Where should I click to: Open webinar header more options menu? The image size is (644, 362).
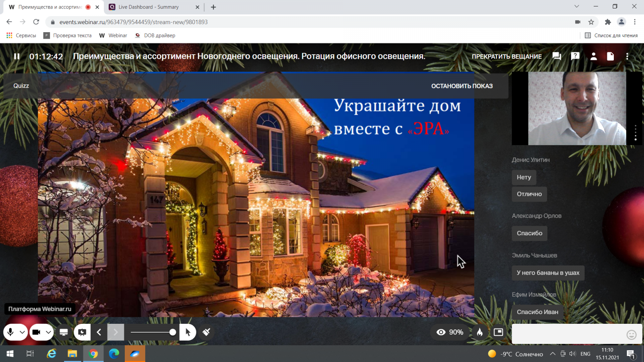pyautogui.click(x=627, y=56)
